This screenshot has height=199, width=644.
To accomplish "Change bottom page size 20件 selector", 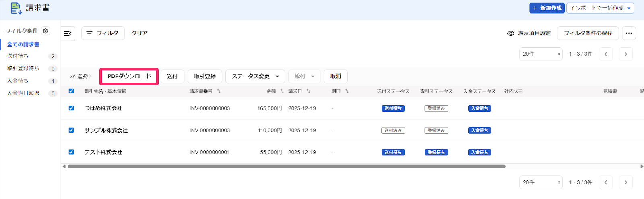I will coord(541,182).
